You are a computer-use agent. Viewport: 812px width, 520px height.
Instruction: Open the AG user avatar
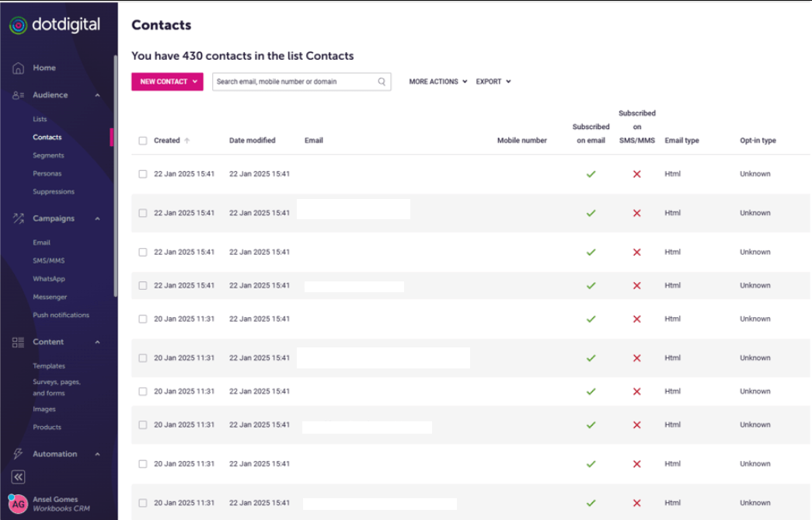tap(18, 504)
